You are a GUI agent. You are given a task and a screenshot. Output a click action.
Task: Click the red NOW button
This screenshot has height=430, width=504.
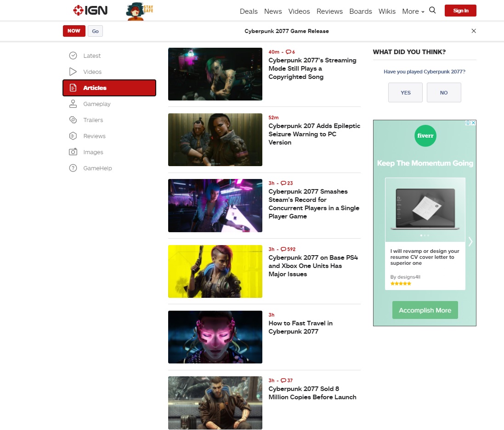(x=74, y=31)
